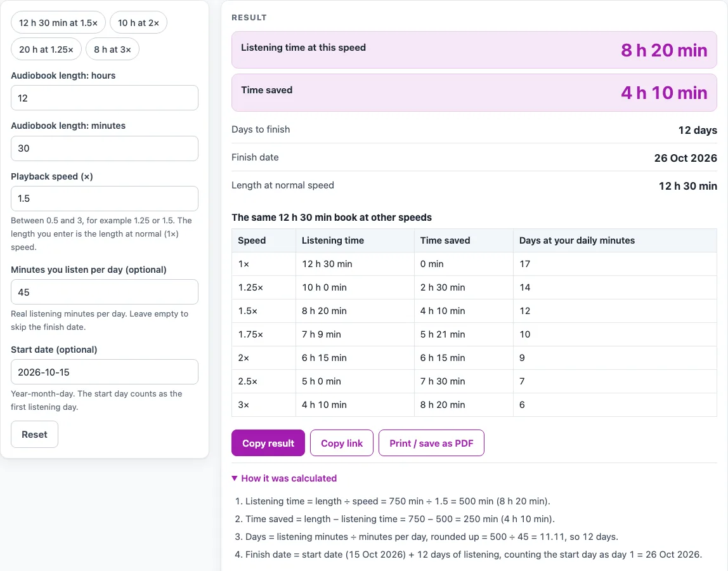Copy the result
This screenshot has height=571, width=728.
point(268,443)
